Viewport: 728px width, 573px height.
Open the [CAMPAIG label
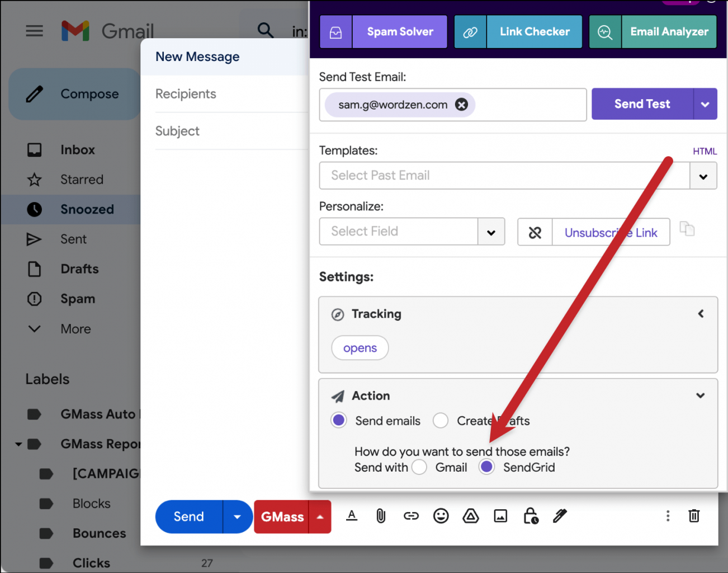(x=106, y=473)
